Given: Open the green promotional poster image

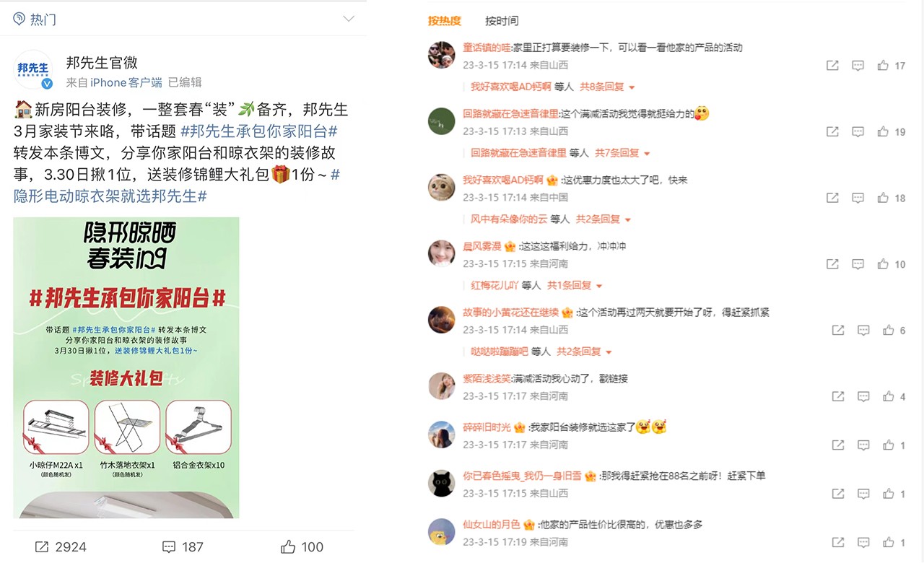Looking at the screenshot, I should tap(126, 367).
